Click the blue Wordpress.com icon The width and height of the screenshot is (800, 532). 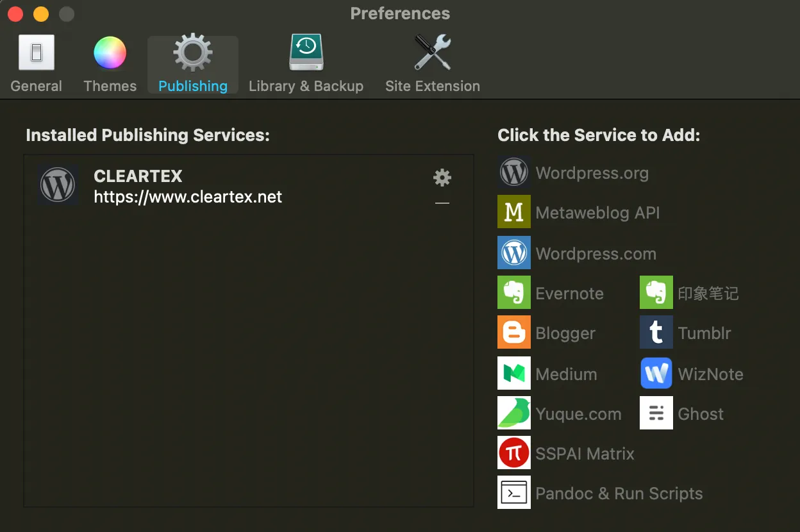click(514, 253)
